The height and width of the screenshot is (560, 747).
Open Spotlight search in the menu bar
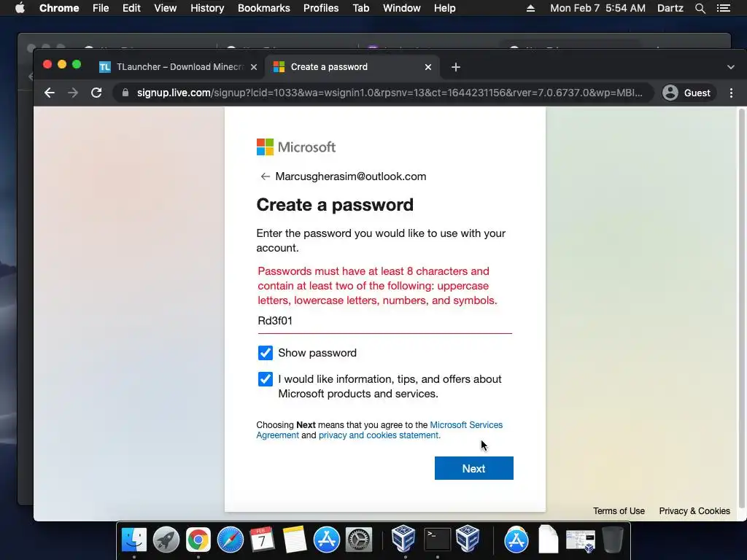[x=700, y=8]
